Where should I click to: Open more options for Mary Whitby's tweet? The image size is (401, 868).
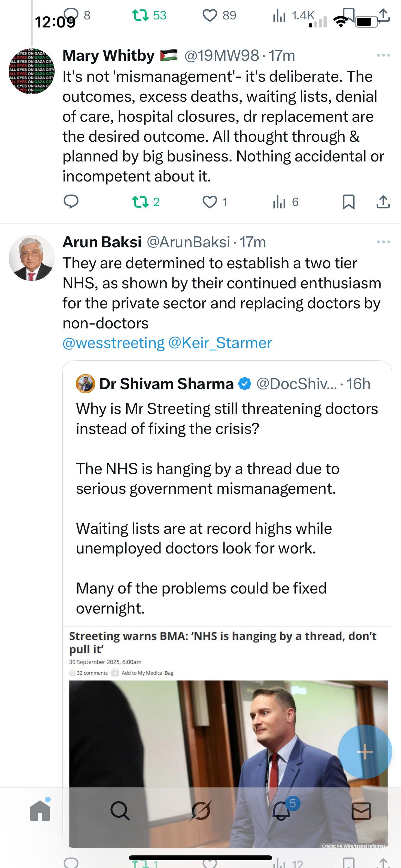(x=383, y=55)
